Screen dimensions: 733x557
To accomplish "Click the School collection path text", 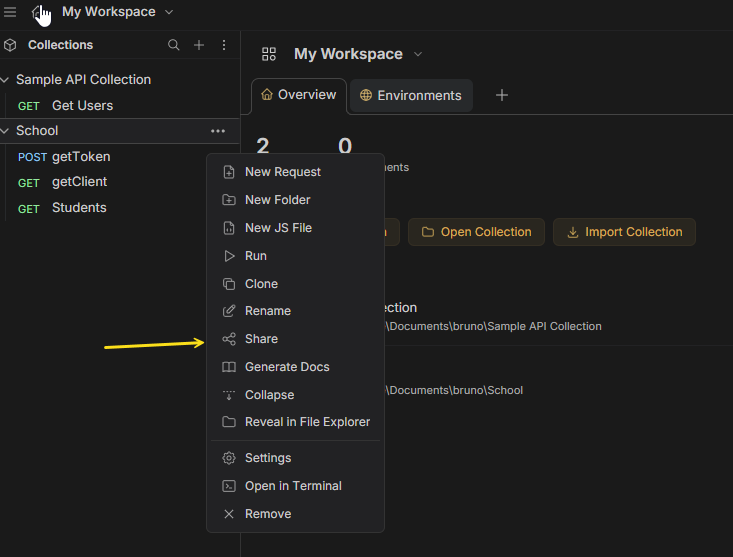I will coord(454,390).
